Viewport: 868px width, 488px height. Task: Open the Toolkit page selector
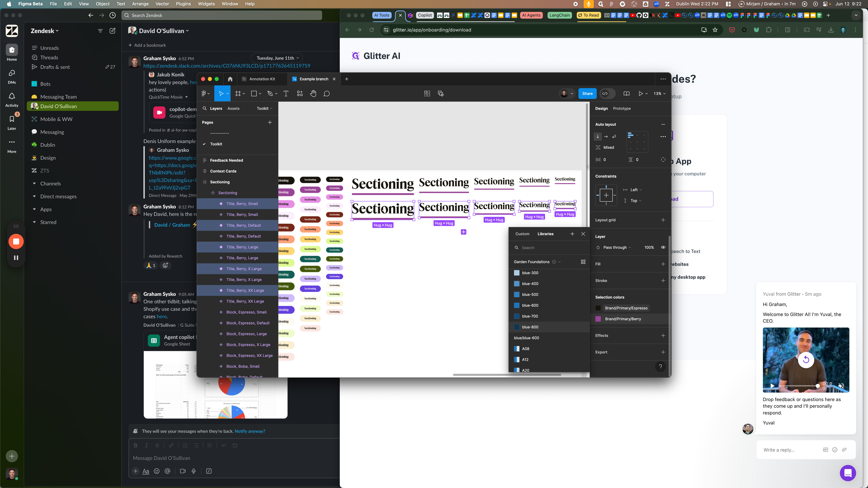[x=264, y=108]
